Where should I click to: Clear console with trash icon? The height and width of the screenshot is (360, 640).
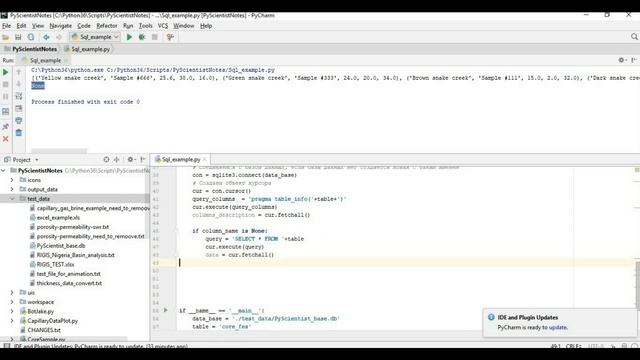point(19,133)
